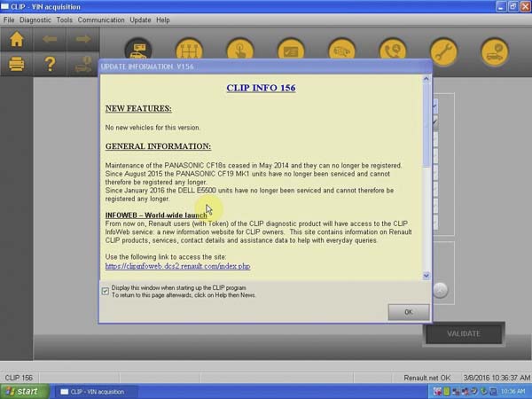Click the NEW FEATURES heading

tap(138, 108)
